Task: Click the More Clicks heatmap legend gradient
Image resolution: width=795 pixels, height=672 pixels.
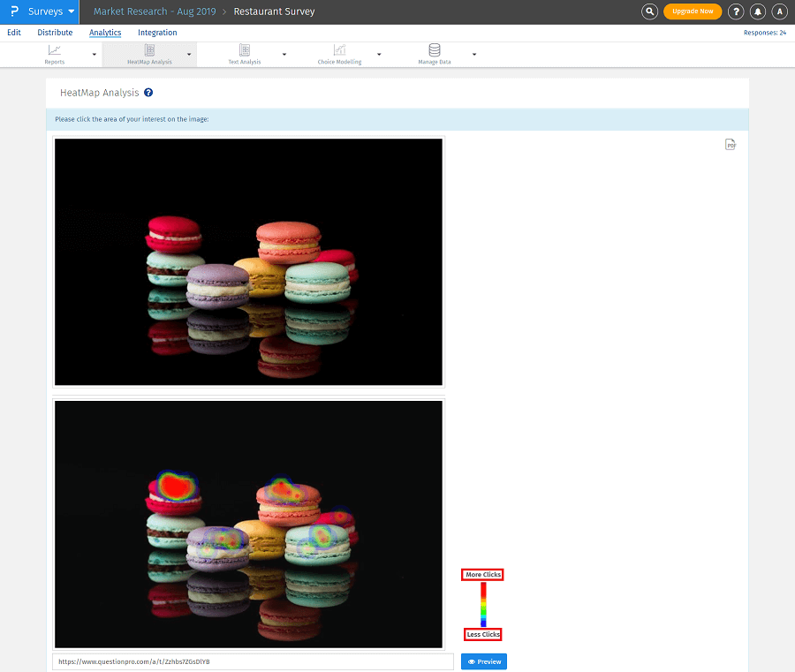Action: [x=482, y=574]
